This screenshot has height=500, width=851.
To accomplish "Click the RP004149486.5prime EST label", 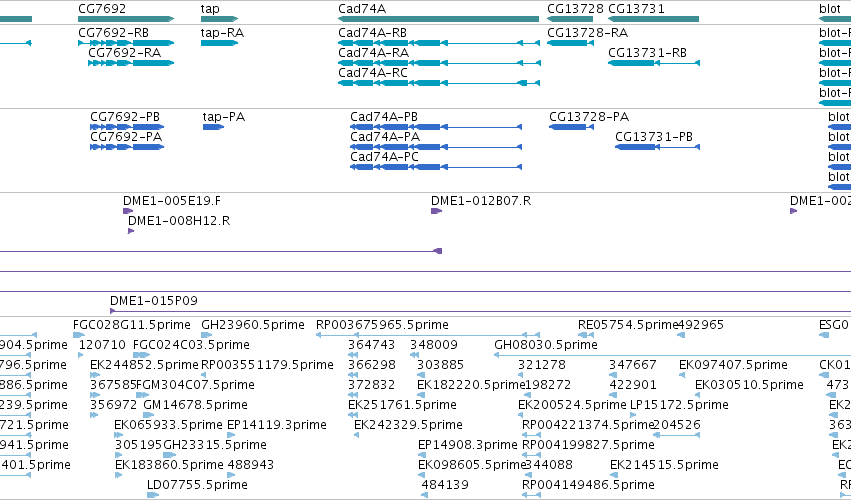I will (588, 485).
